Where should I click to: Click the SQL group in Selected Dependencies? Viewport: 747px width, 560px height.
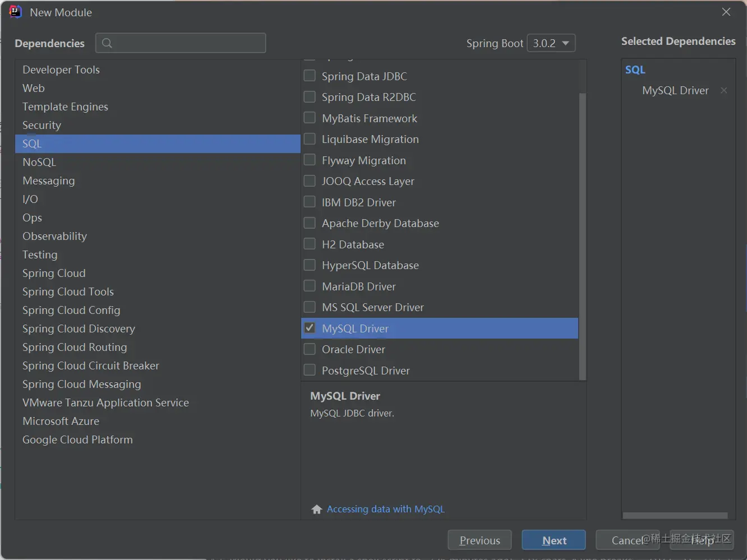pos(635,70)
